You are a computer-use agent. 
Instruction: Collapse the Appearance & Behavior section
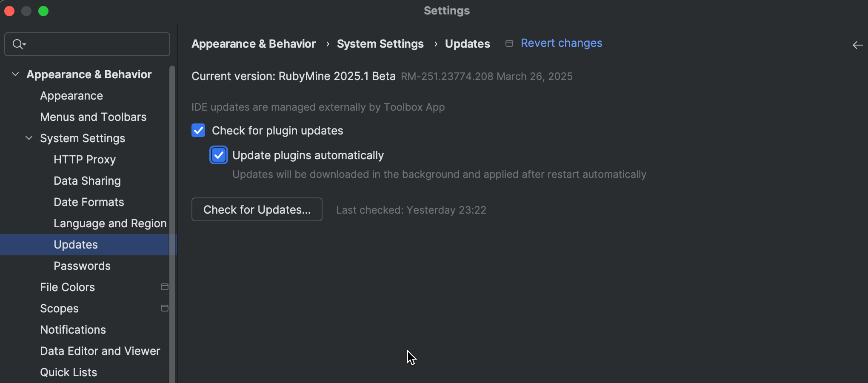click(x=15, y=74)
